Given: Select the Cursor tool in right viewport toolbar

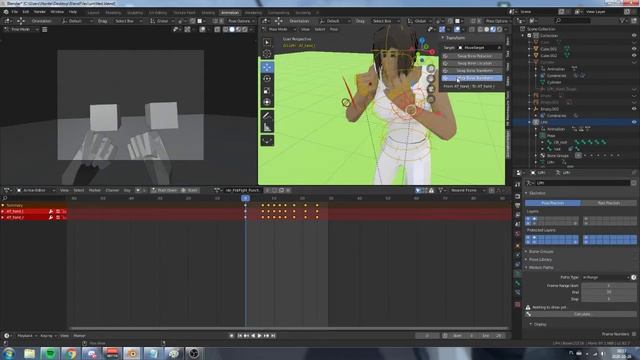Looking at the screenshot, I should tap(267, 54).
